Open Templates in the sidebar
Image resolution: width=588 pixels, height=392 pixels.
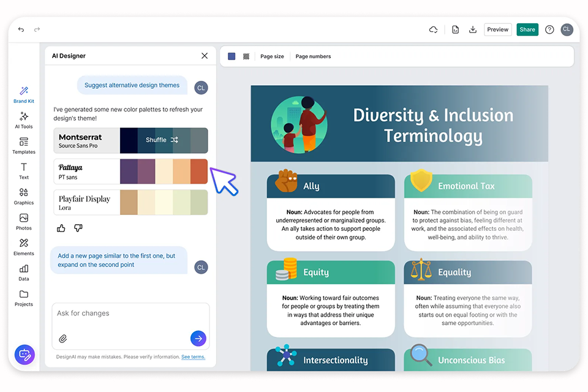[x=24, y=146]
